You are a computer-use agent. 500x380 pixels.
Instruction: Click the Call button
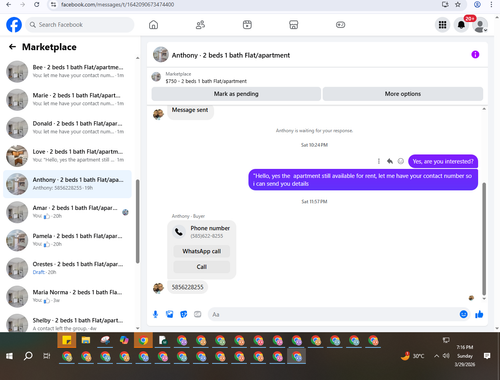click(x=202, y=267)
